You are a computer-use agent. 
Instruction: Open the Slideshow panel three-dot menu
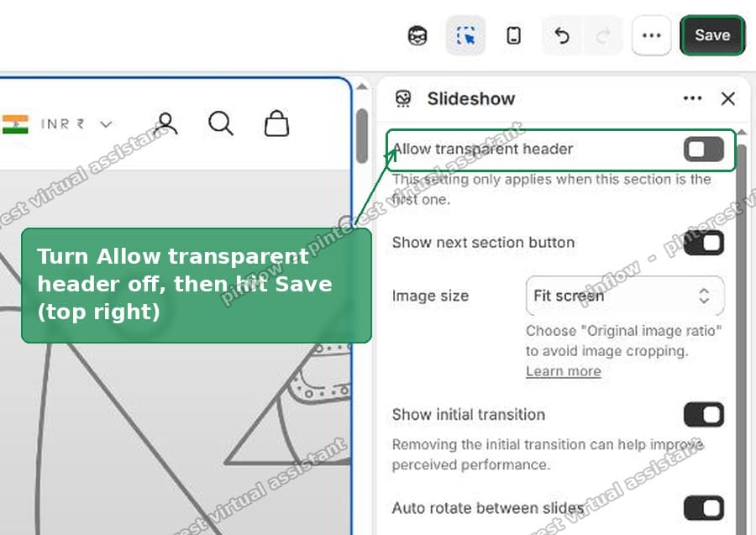click(x=692, y=98)
